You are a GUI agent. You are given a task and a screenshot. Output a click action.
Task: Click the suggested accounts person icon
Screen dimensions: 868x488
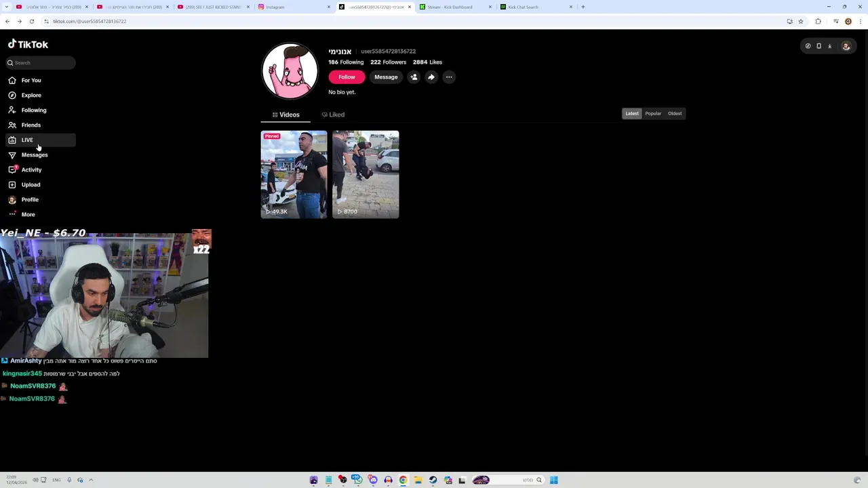(414, 77)
